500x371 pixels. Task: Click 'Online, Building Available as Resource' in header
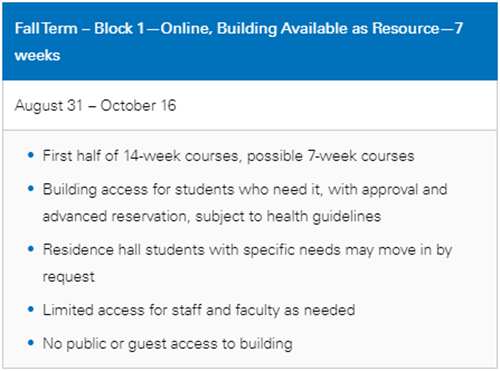pyautogui.click(x=300, y=28)
